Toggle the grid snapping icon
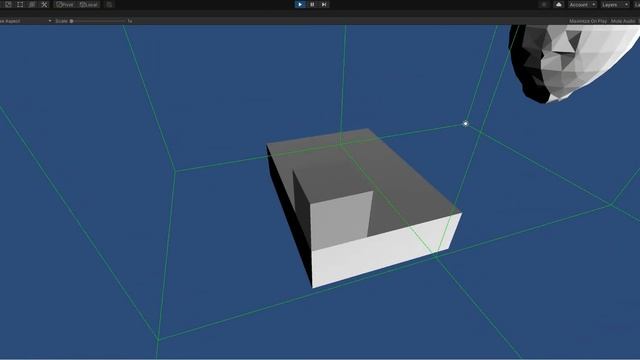 pos(109,4)
